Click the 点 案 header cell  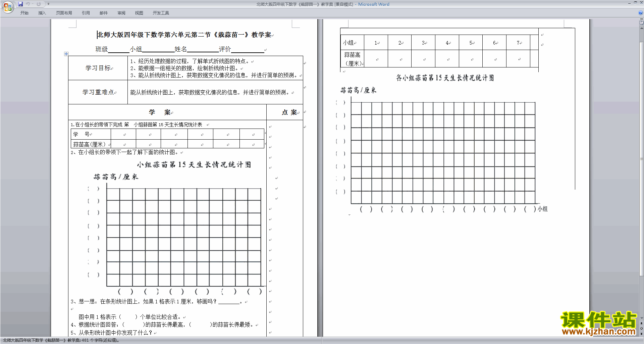coord(285,112)
